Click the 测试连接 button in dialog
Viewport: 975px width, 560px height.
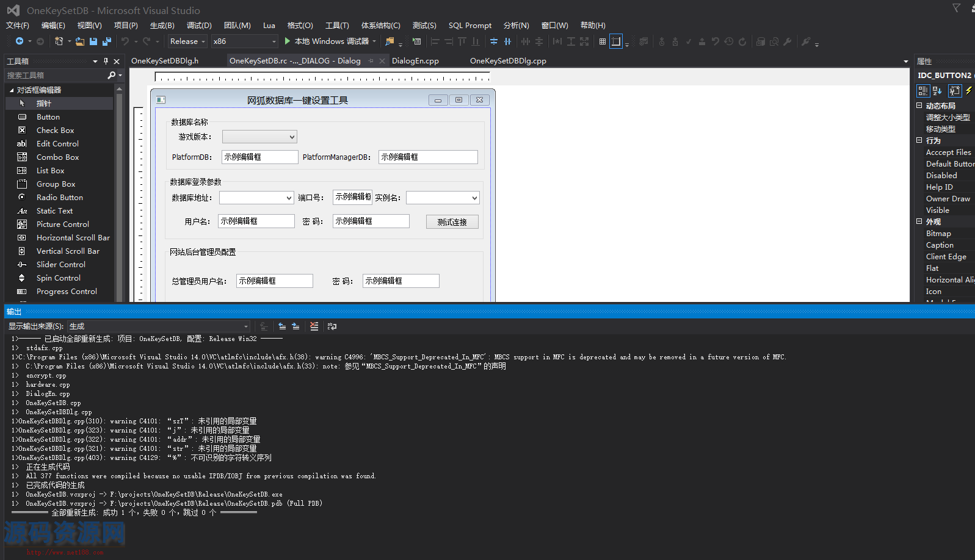coord(452,222)
